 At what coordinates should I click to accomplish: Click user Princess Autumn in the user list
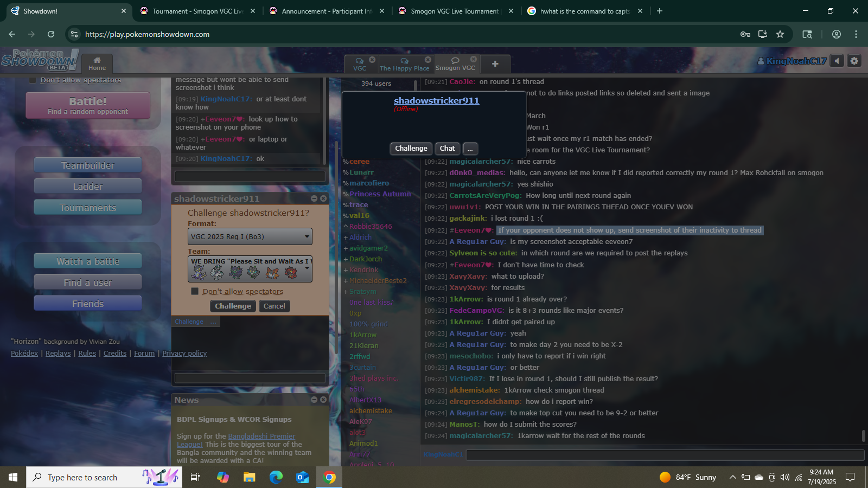(x=380, y=194)
